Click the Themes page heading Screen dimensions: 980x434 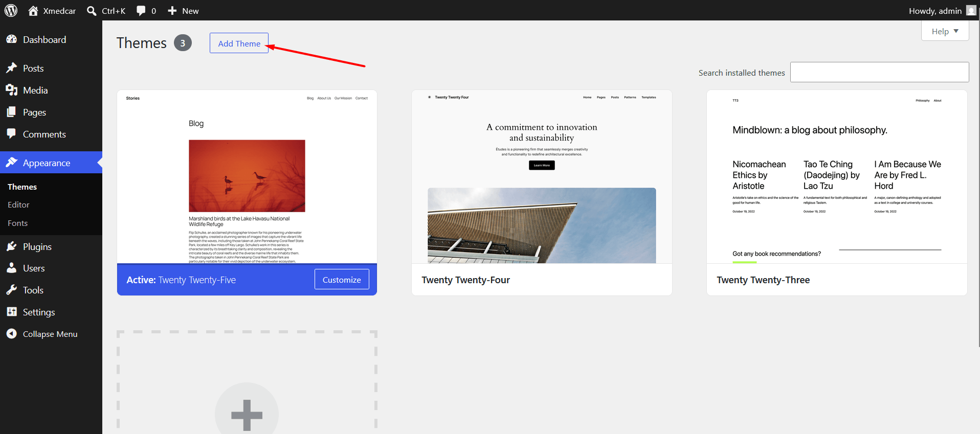[x=142, y=43]
